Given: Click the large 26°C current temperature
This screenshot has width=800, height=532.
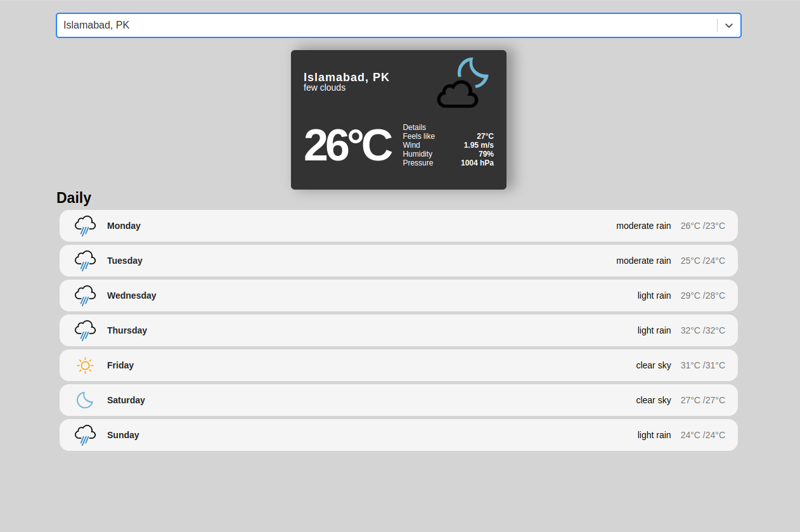Looking at the screenshot, I should (347, 146).
